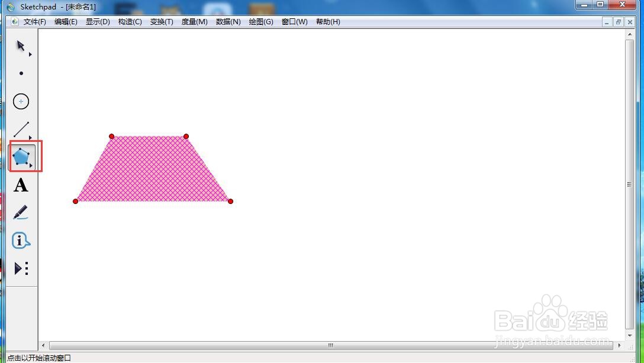
Task: Click the top-left red vertex of trapezoid
Action: coord(112,136)
